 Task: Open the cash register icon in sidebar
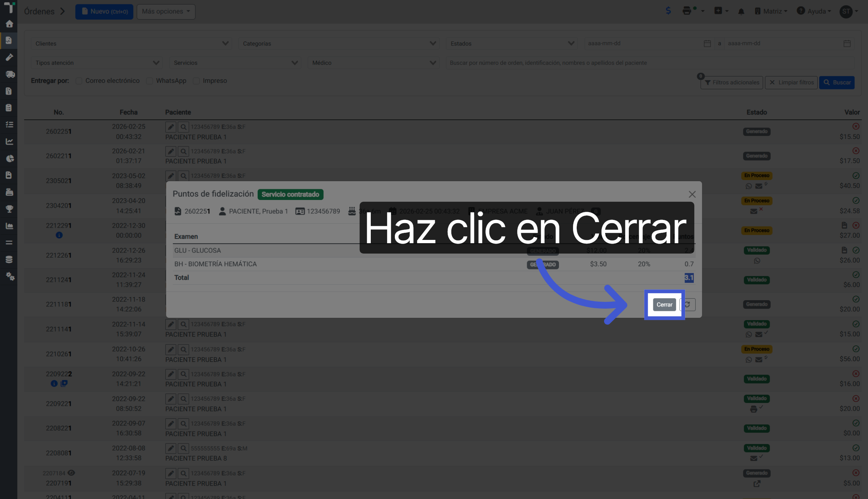point(9,192)
